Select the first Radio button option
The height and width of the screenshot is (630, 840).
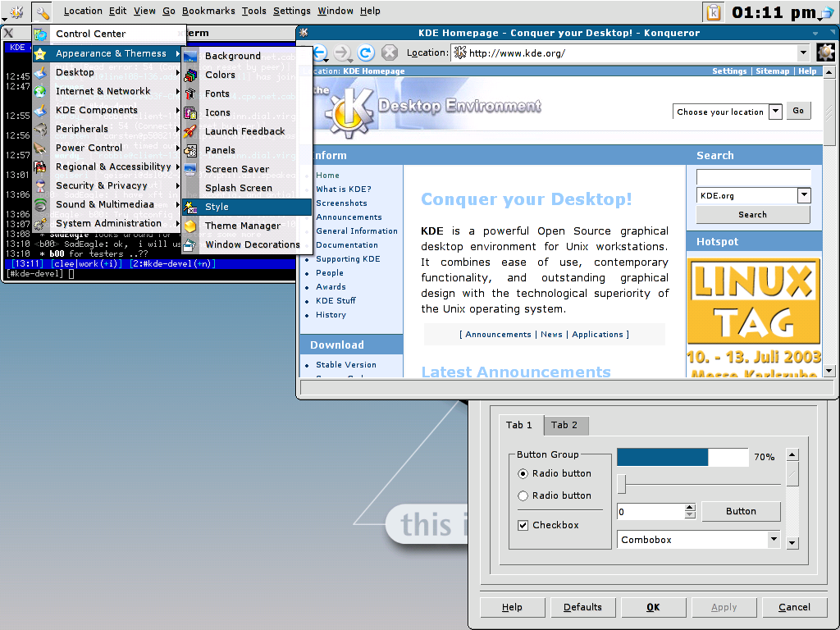pyautogui.click(x=523, y=473)
